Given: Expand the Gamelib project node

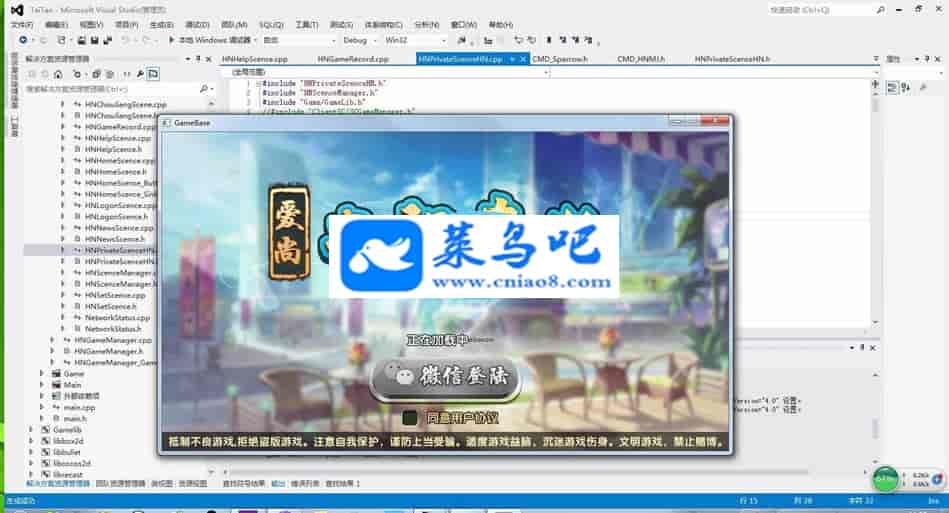Looking at the screenshot, I should (31, 429).
